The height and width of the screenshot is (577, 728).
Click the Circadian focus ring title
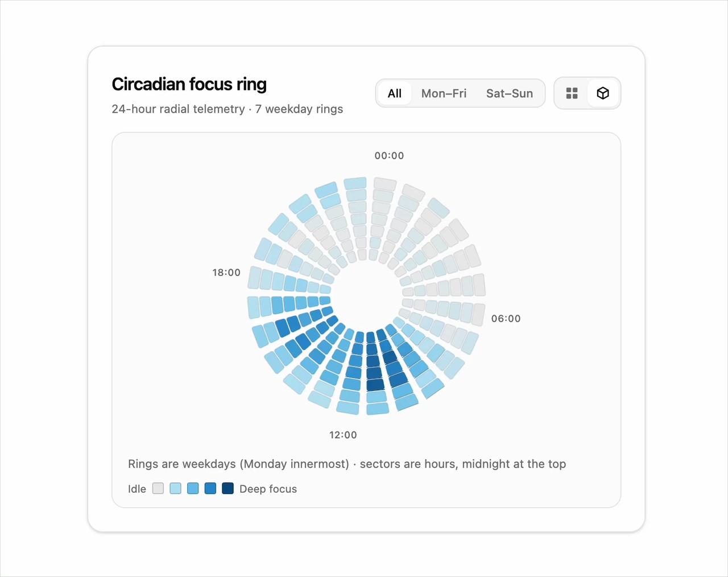[189, 84]
